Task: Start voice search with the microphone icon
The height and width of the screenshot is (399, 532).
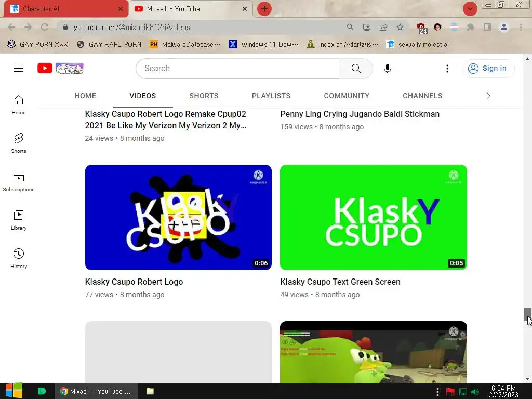Action: tap(387, 68)
